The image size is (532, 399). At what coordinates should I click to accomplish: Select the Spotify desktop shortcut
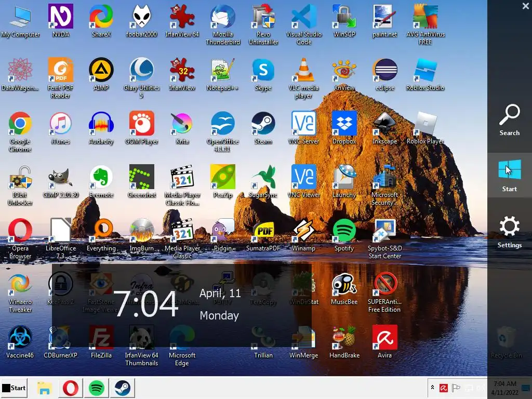click(344, 235)
